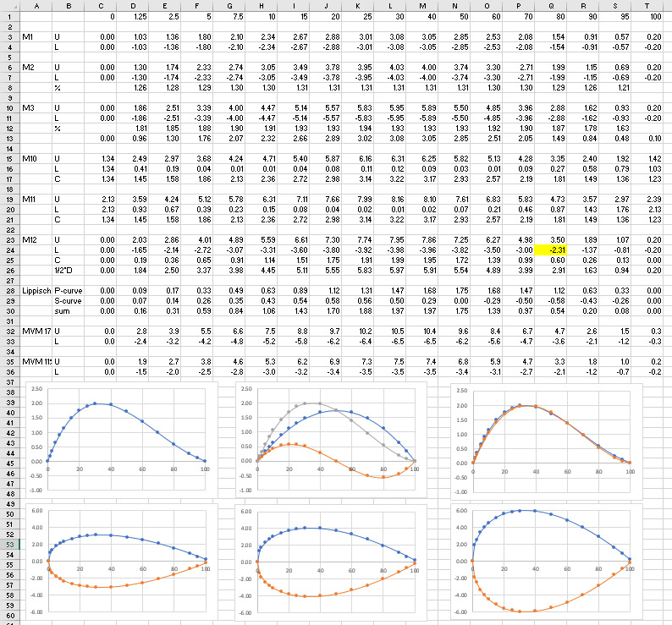Select the column Q header
This screenshot has width=672, height=625.
[x=555, y=5]
